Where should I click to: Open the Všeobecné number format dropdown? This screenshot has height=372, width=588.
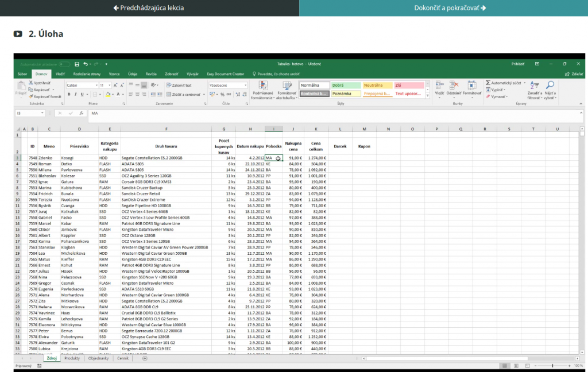tap(246, 86)
